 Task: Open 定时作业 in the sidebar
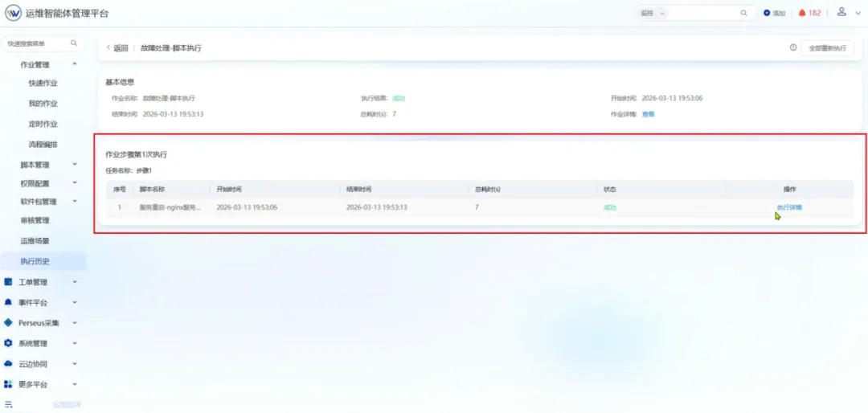click(43, 124)
